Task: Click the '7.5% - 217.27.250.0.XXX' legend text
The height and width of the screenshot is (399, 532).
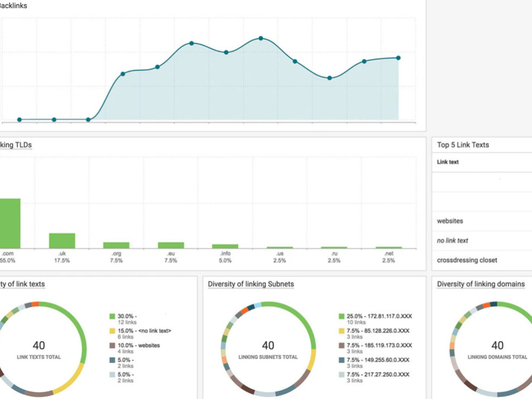Action: pyautogui.click(x=378, y=375)
